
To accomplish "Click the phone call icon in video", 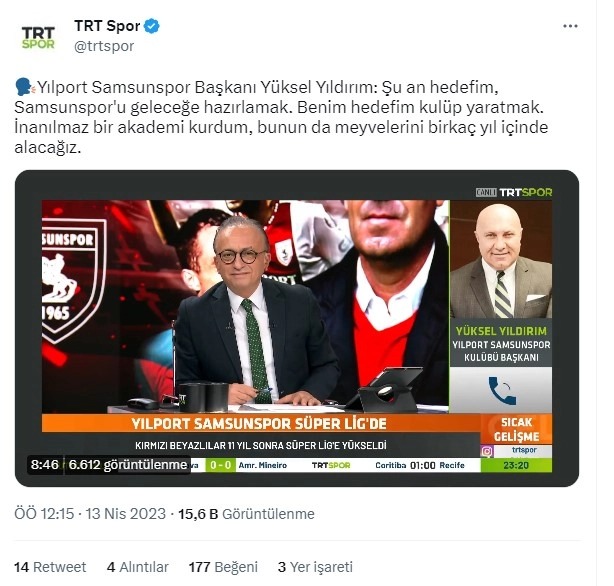I will [x=502, y=390].
